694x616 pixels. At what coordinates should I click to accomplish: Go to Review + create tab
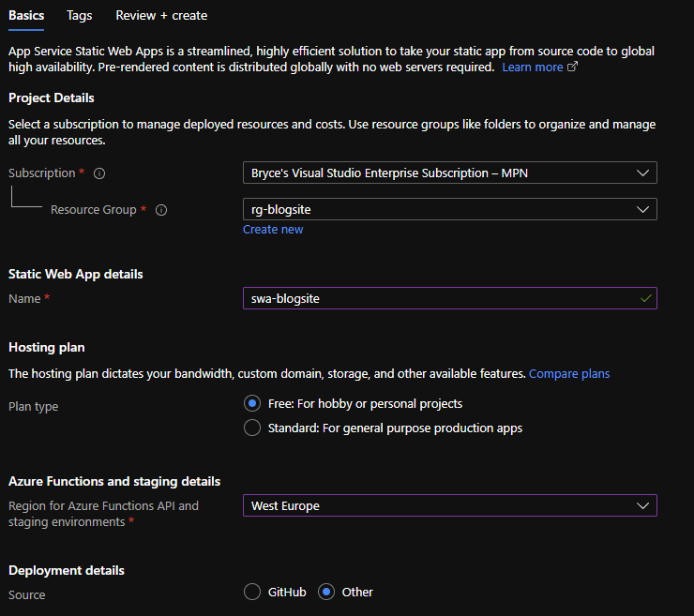[161, 15]
